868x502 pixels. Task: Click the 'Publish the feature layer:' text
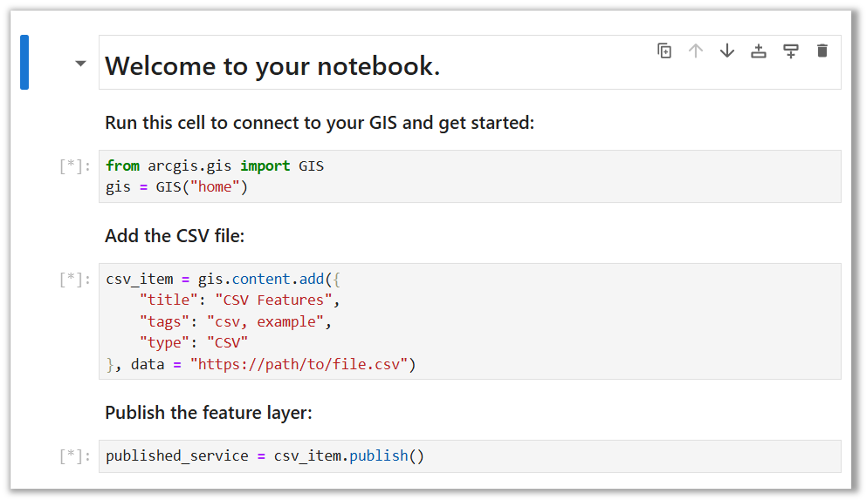pyautogui.click(x=209, y=412)
